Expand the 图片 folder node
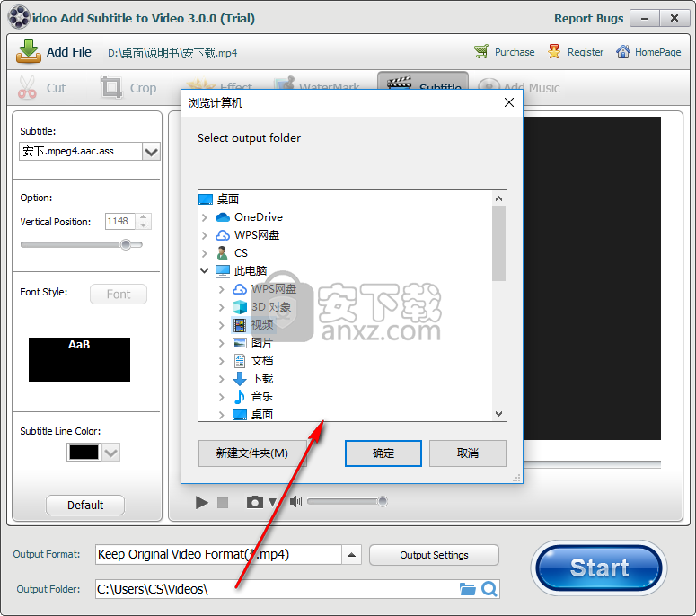Viewport: 696px width, 616px height. pos(222,343)
